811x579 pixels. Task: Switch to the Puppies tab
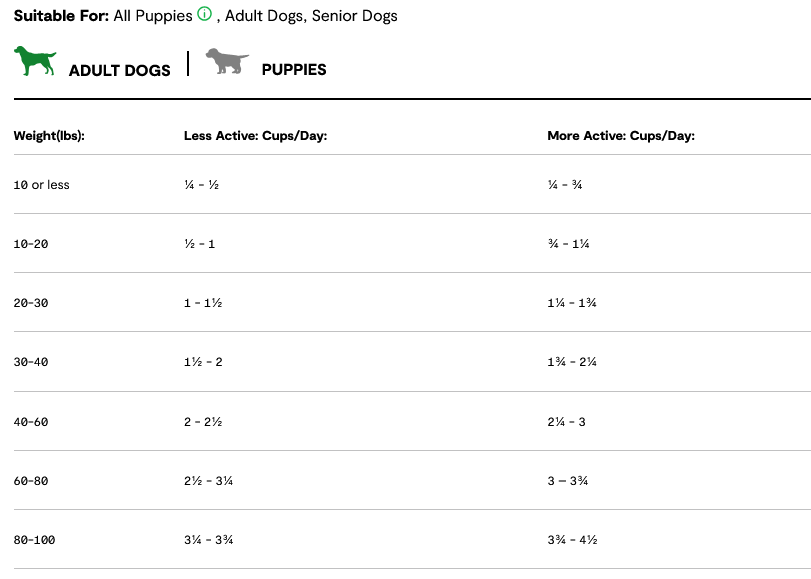tap(293, 69)
